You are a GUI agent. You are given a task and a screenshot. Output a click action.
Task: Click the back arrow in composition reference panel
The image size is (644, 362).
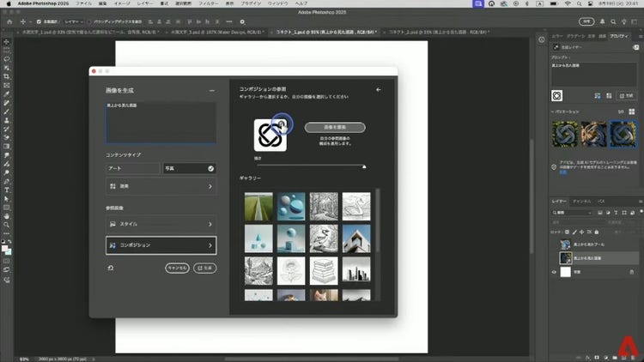379,89
